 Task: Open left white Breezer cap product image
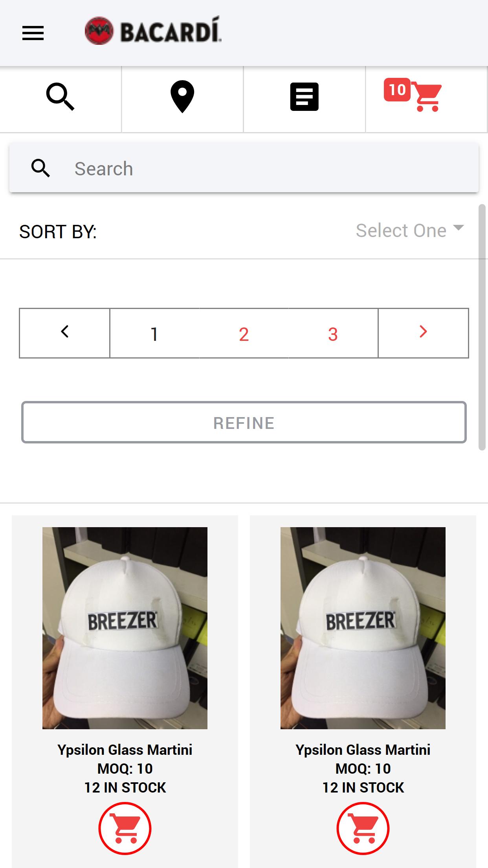click(x=125, y=628)
